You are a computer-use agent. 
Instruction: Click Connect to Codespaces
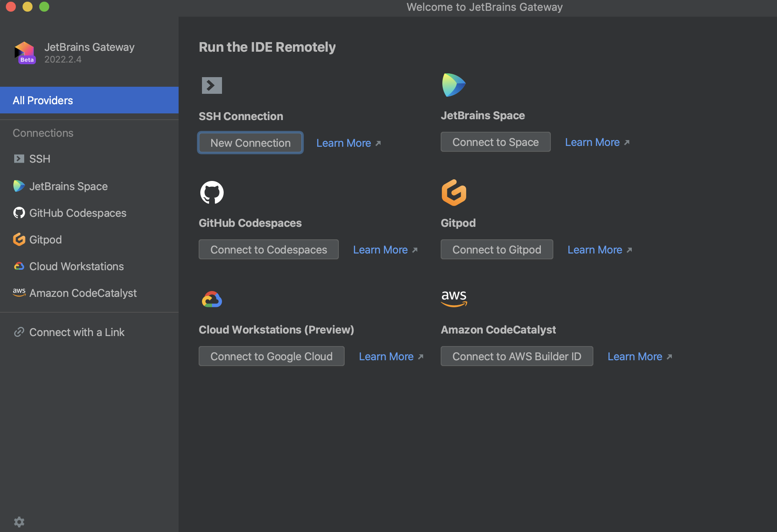coord(268,249)
